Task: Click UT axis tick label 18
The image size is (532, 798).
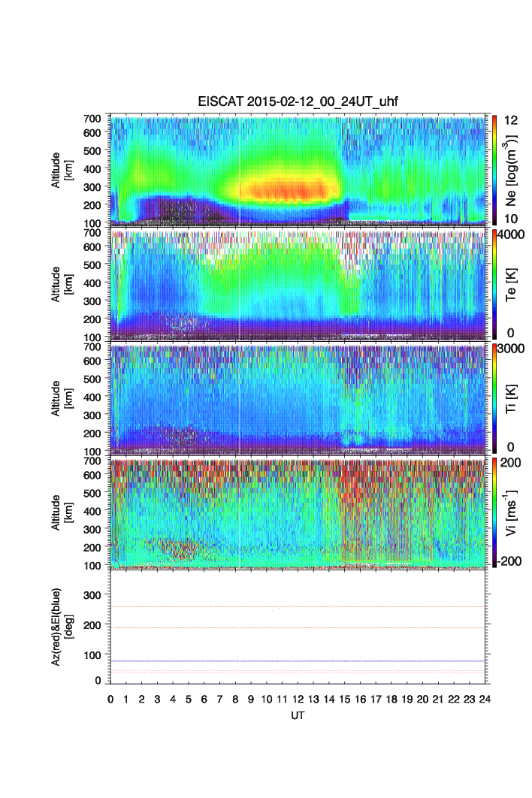Action: click(391, 700)
